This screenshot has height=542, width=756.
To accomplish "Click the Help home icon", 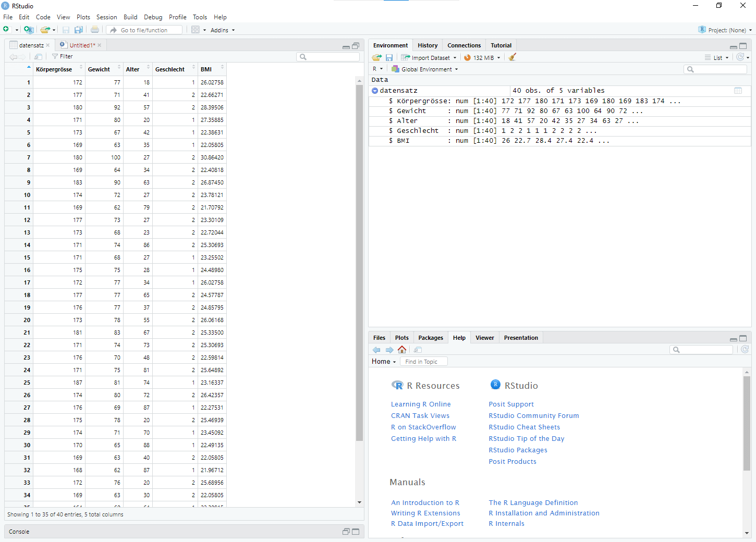I will coord(402,350).
